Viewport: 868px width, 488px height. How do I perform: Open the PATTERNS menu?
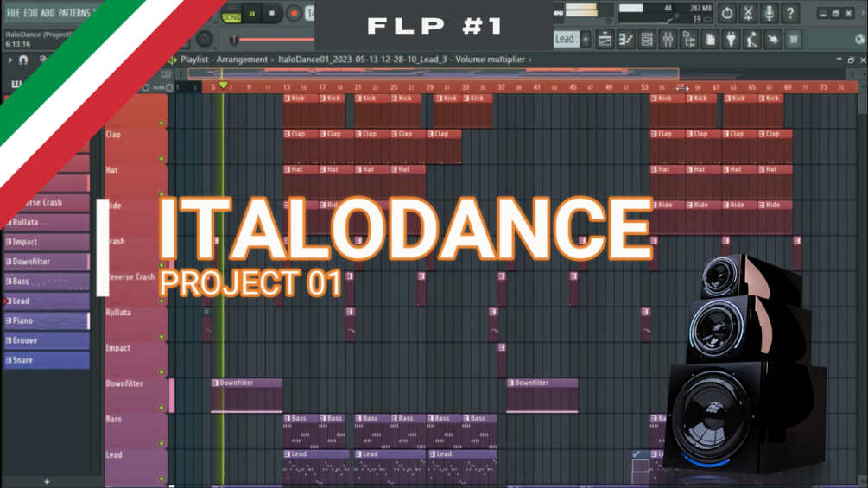[x=73, y=13]
